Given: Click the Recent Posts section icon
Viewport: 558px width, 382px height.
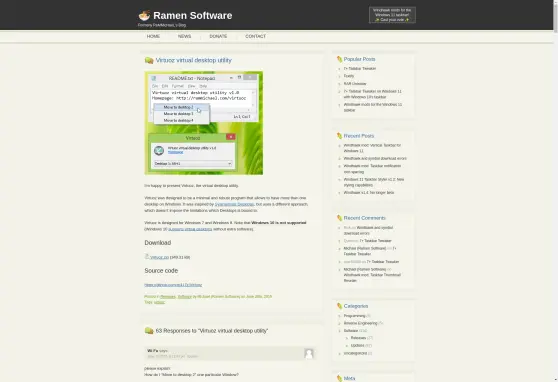Looking at the screenshot, I should tap(339, 136).
